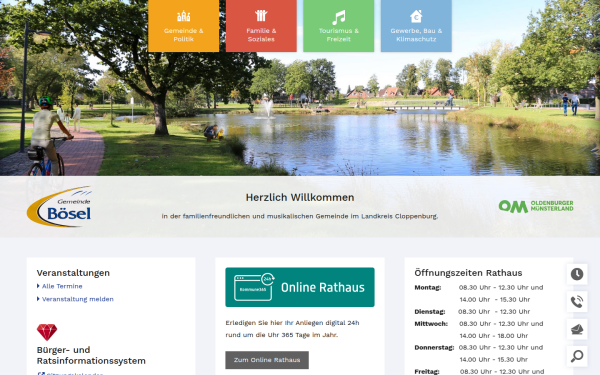
Task: Click the 'Erledigen Sie hier Ihr Anliegen' text
Action: point(292,329)
